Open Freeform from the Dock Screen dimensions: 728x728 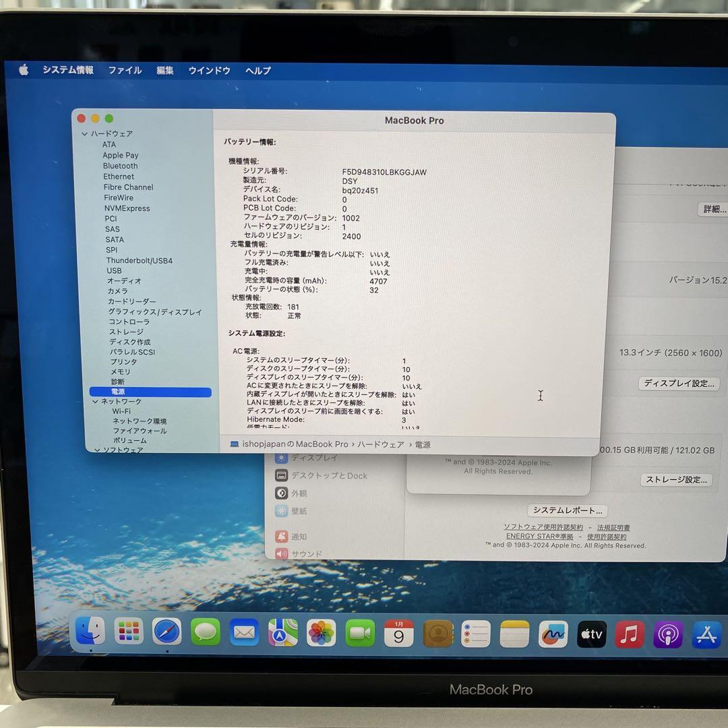pyautogui.click(x=553, y=635)
